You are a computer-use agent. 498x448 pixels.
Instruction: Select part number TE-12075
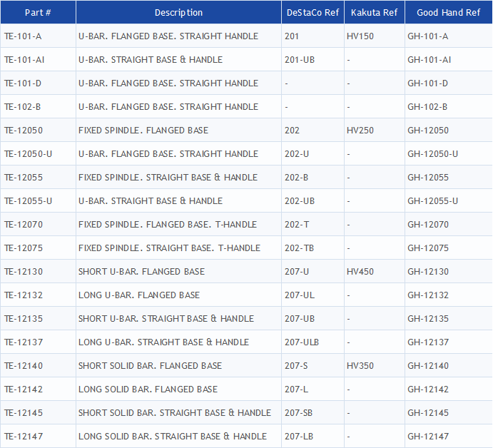24,248
